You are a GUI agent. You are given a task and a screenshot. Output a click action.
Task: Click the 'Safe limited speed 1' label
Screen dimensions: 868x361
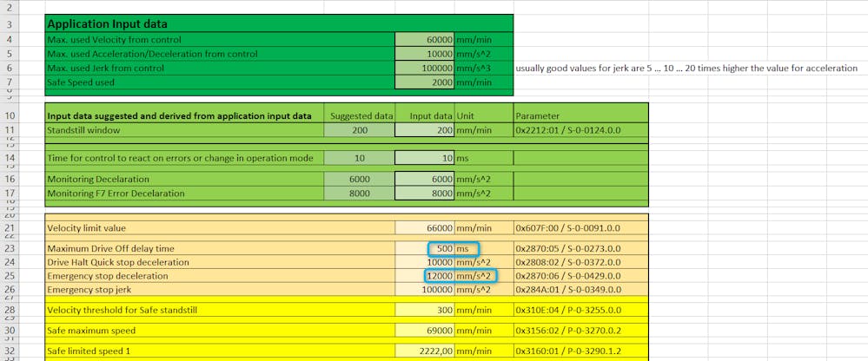pos(89,351)
